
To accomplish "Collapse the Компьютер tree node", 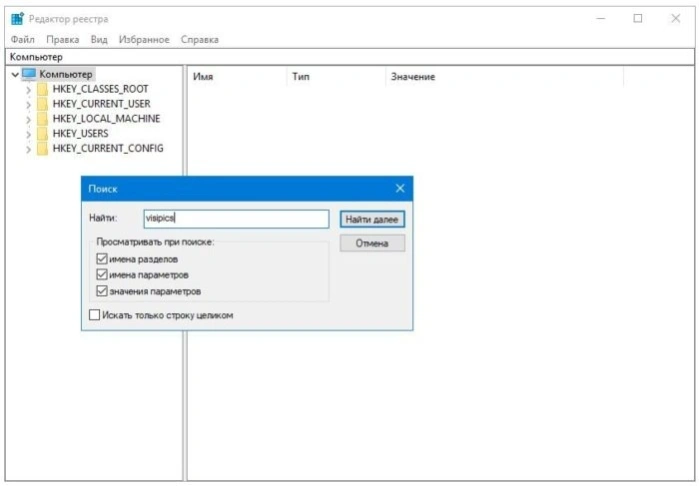I will coord(15,74).
